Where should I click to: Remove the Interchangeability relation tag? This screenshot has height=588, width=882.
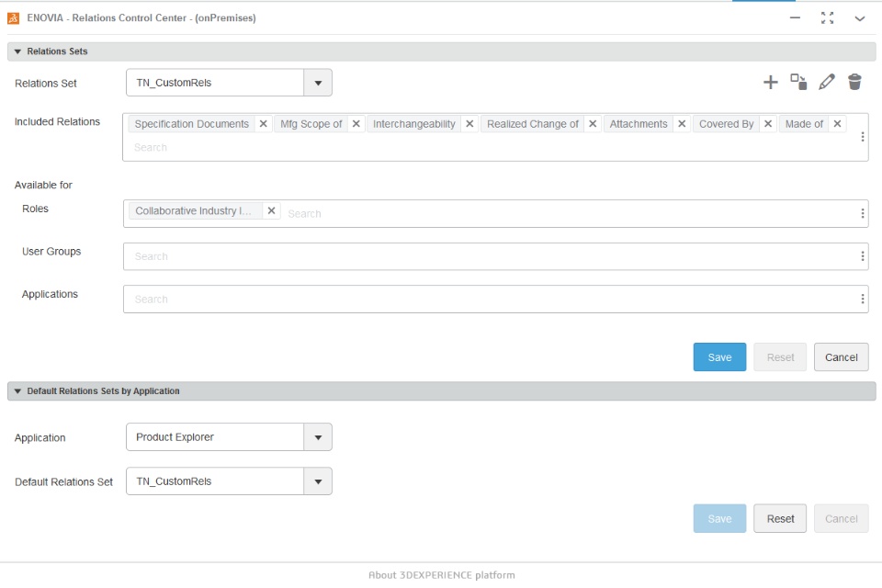click(x=469, y=124)
